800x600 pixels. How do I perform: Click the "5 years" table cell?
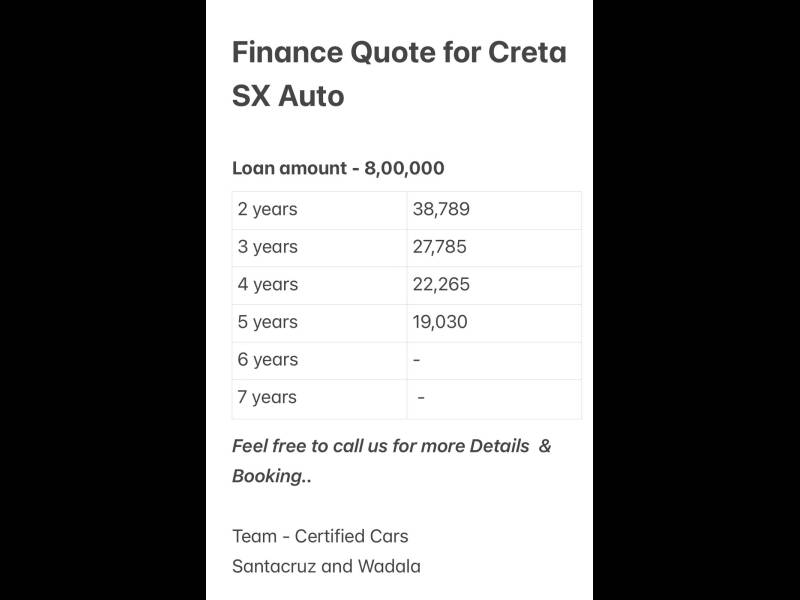pyautogui.click(x=268, y=322)
